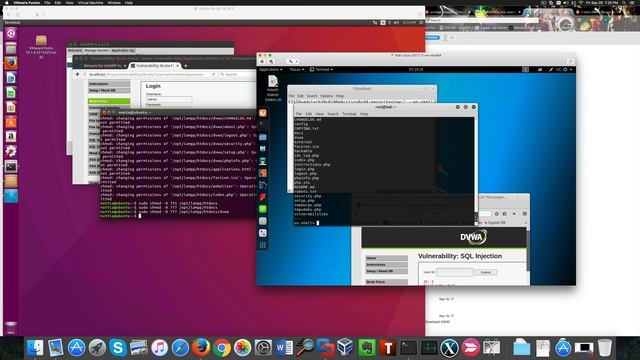Open View menu in Kali root terminal
The width and height of the screenshot is (640, 360).
(320, 114)
